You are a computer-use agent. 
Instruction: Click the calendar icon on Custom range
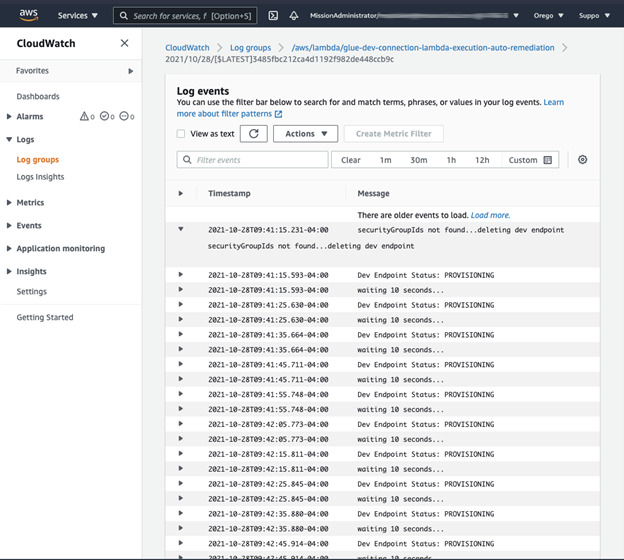(548, 160)
